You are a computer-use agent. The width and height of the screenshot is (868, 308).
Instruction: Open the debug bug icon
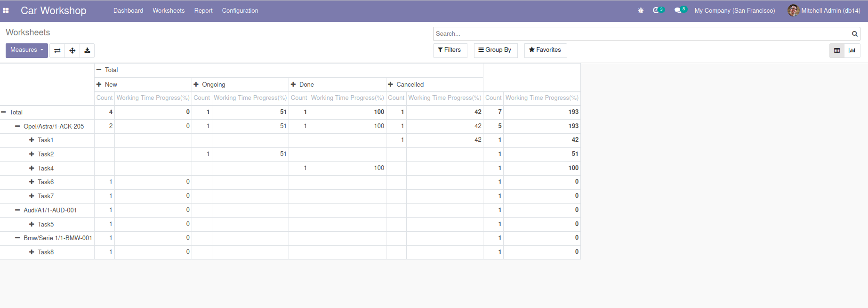pyautogui.click(x=641, y=10)
